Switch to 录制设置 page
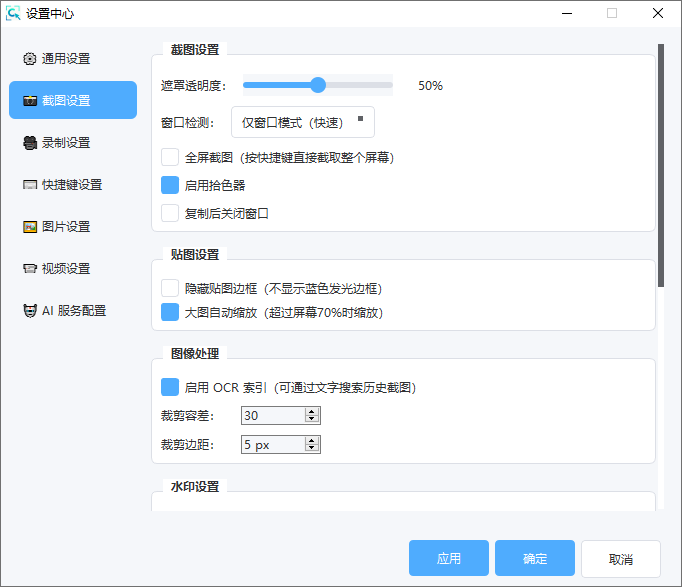Screen dimensions: 682x587 click(x=73, y=143)
